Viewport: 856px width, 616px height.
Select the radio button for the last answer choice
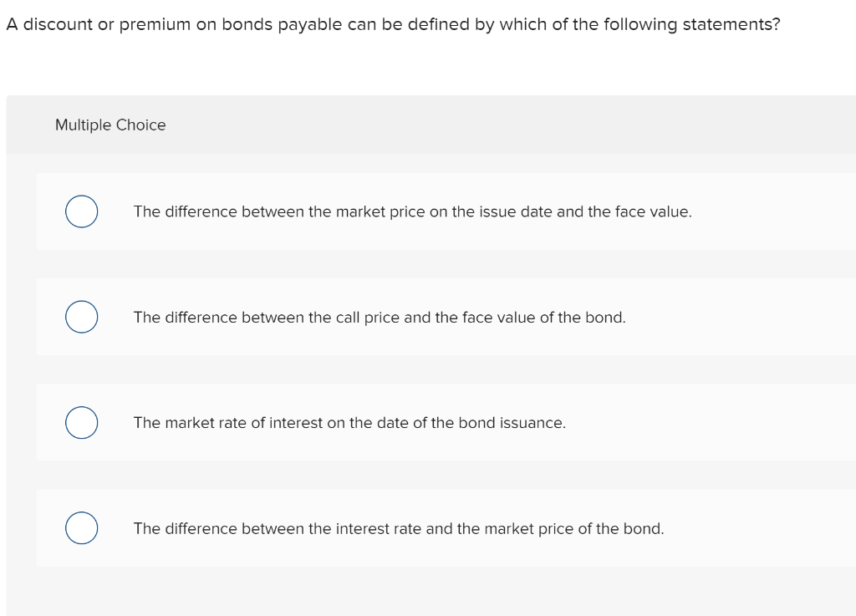(81, 527)
